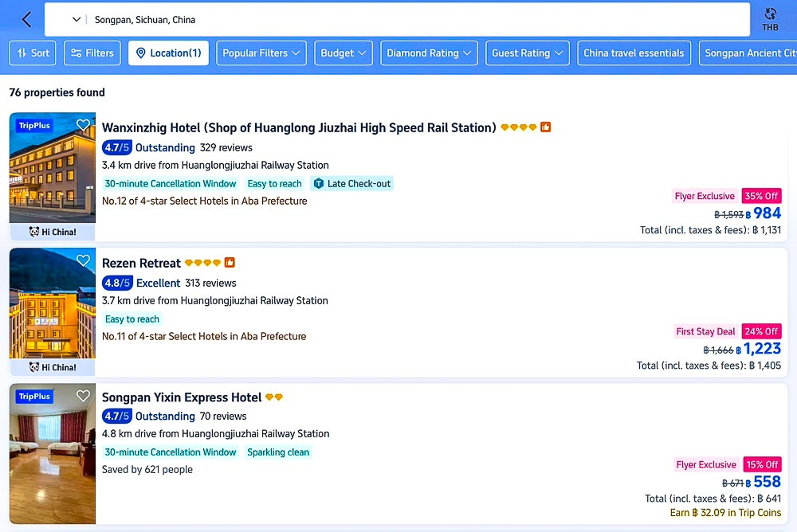Open the Location(1) filter
Screen dimensions: 797x532
click(168, 53)
